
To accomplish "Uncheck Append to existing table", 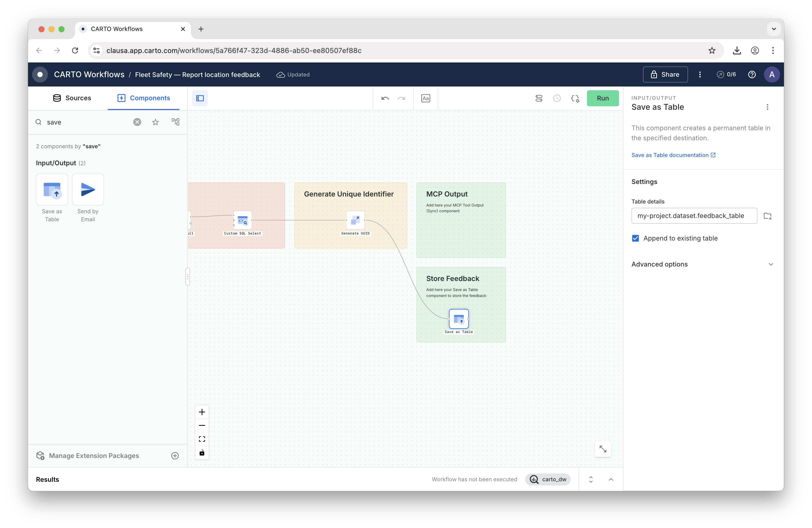I will [x=635, y=238].
